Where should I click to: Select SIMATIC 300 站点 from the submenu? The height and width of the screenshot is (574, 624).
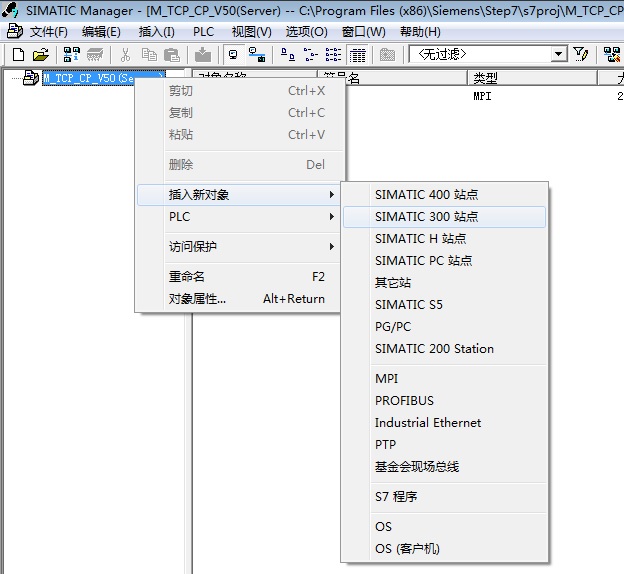(444, 217)
